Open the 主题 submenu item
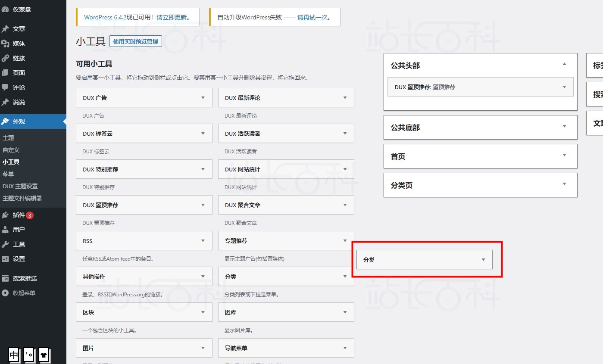The image size is (603, 364). [x=8, y=138]
